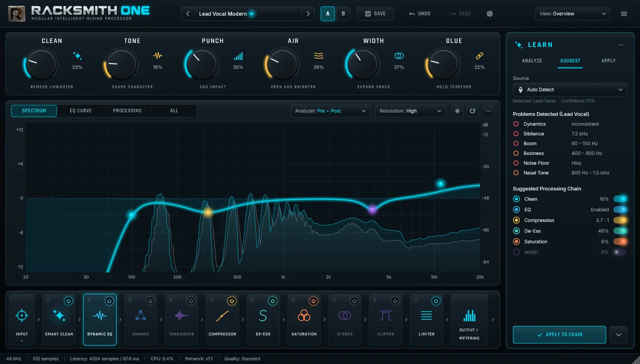Open the Compressor module

(x=223, y=320)
